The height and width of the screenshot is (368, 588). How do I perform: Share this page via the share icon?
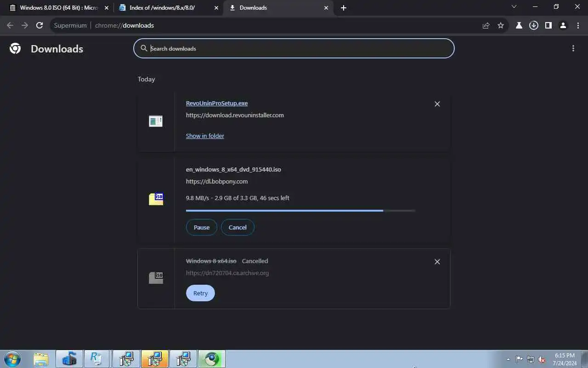(x=486, y=25)
